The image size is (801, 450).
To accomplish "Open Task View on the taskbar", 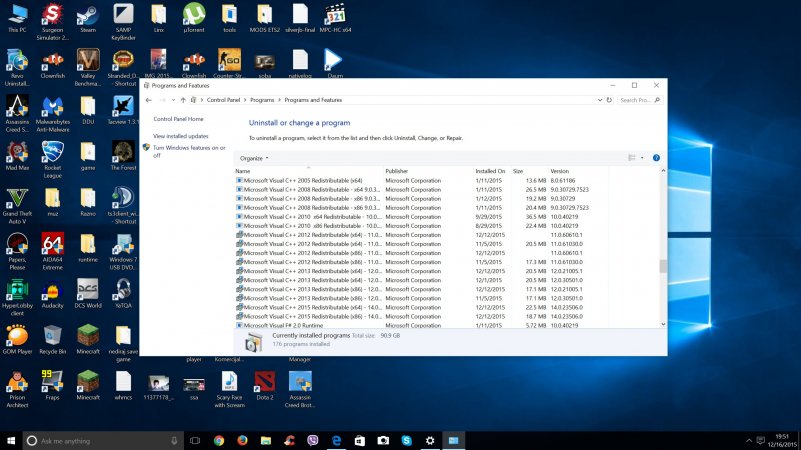I will (x=195, y=440).
